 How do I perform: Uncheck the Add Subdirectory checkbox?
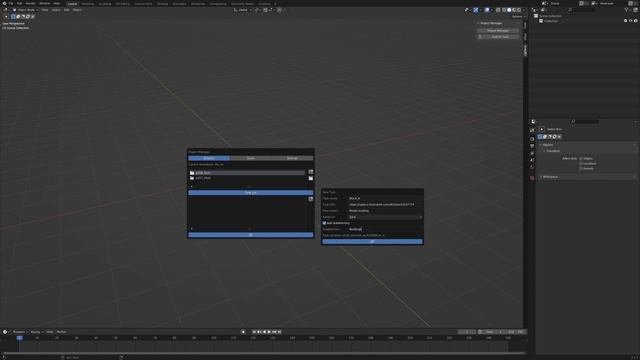324,223
